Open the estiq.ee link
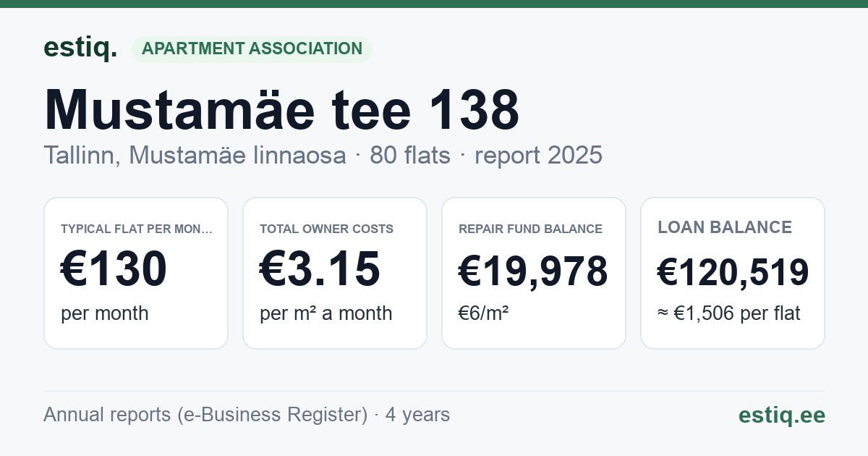 [x=781, y=415]
